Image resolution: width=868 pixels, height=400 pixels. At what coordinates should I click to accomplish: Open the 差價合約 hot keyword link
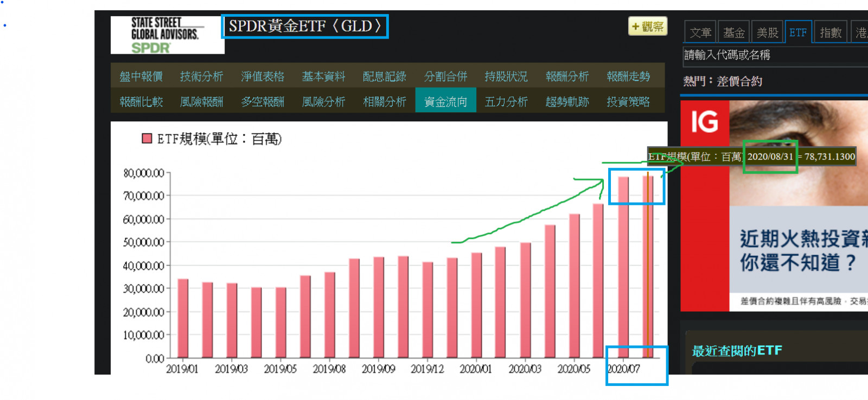point(739,81)
